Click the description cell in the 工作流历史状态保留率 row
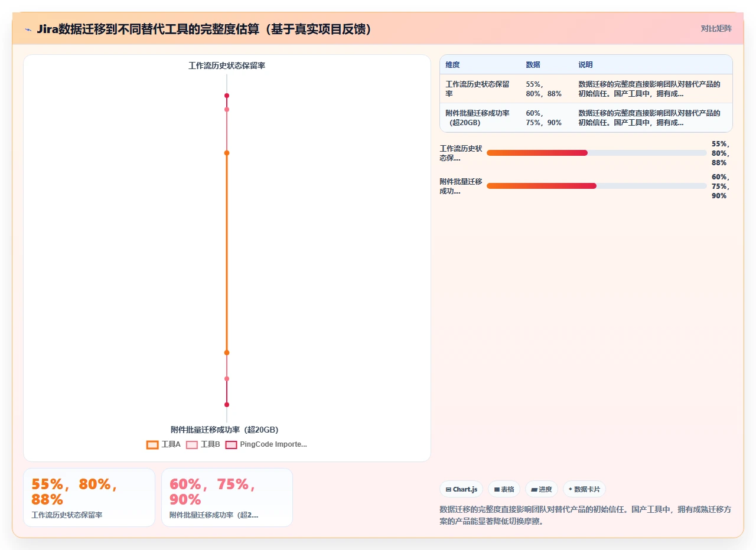This screenshot has width=756, height=550. click(653, 89)
